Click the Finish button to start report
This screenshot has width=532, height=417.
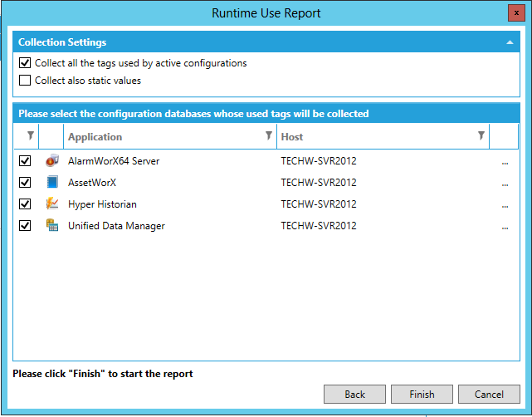point(422,394)
